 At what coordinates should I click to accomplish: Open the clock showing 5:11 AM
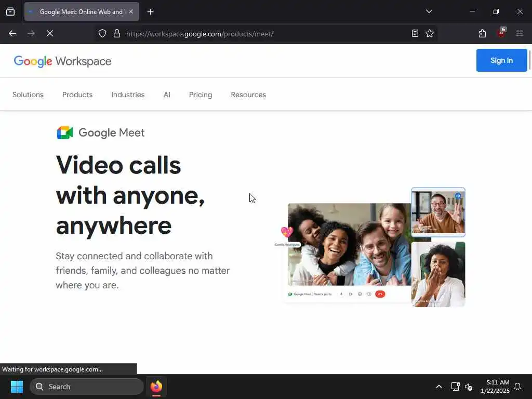pos(495,387)
